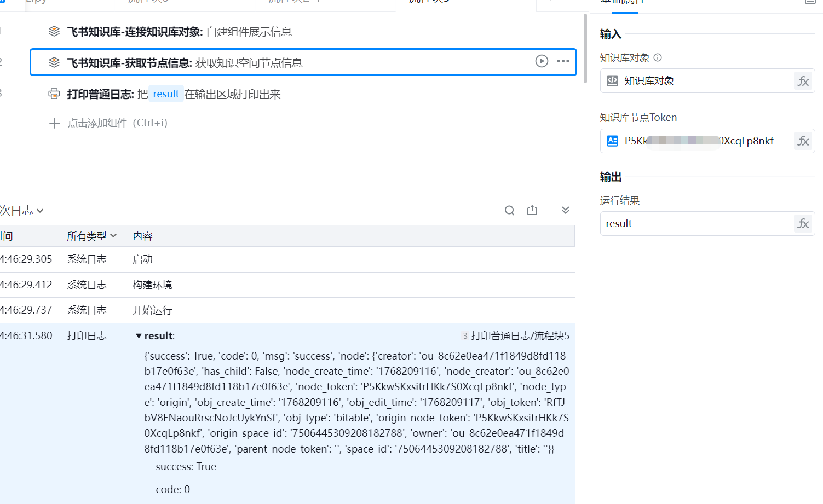Click the search icon in log panel

(509, 211)
